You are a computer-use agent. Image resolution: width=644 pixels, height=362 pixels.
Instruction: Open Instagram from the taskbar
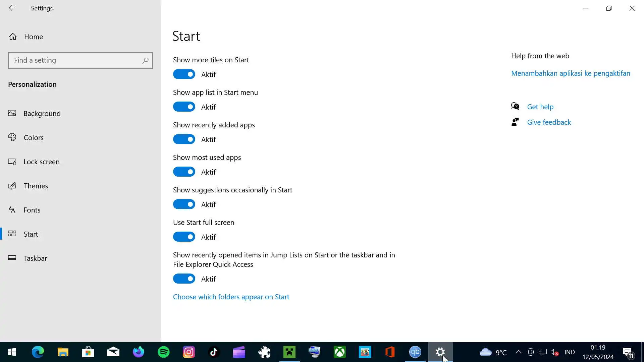pos(189,352)
